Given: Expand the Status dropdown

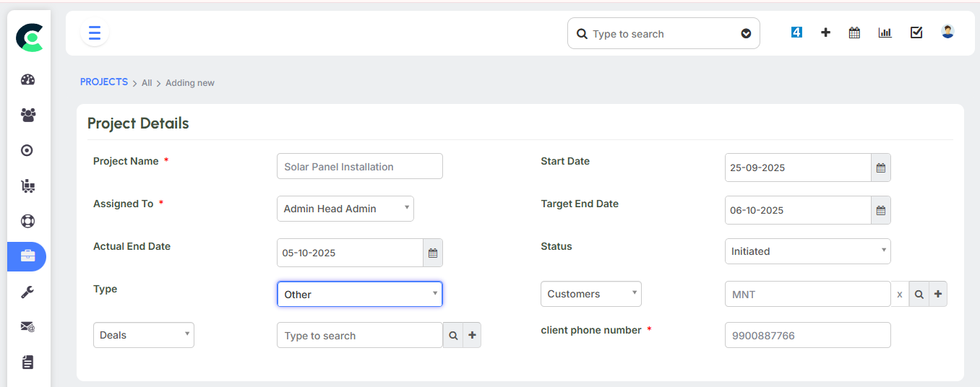Looking at the screenshot, I should point(807,251).
